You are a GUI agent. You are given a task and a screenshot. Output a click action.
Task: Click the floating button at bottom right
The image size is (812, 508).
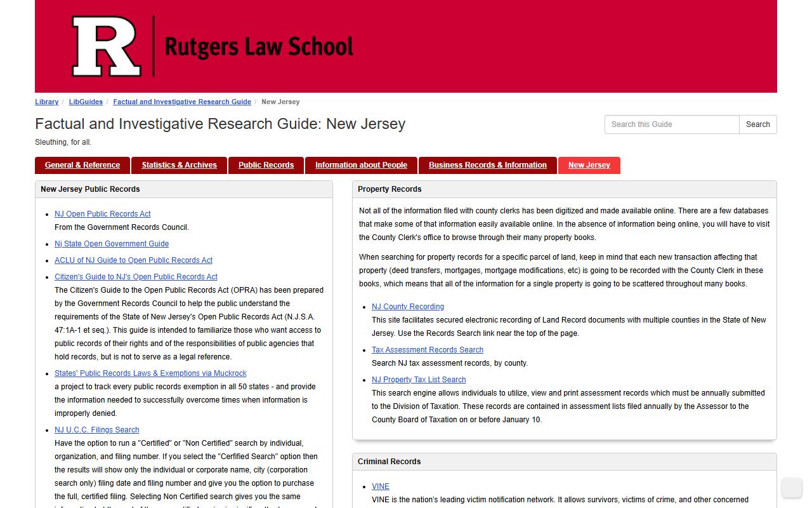[792, 488]
